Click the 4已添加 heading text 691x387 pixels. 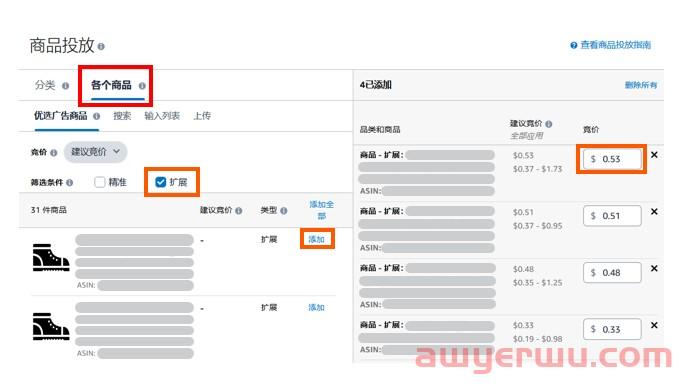[375, 85]
